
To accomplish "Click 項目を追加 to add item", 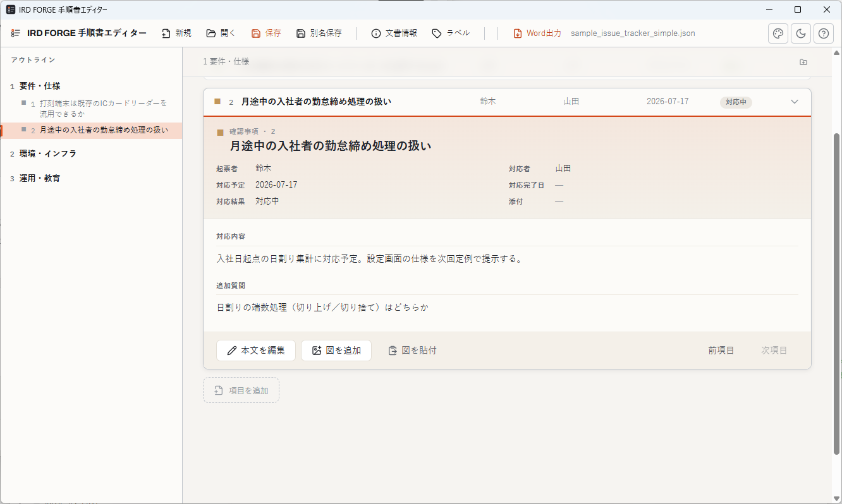I will pos(241,390).
